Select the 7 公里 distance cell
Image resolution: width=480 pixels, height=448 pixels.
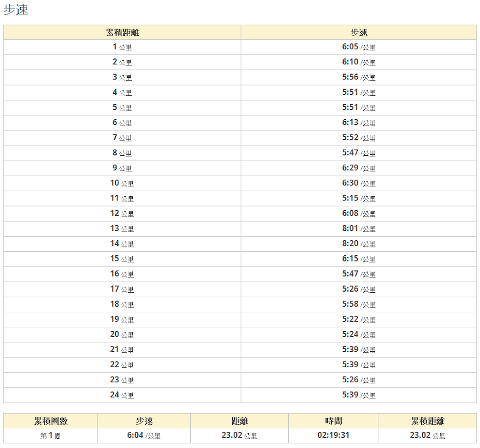tap(122, 138)
